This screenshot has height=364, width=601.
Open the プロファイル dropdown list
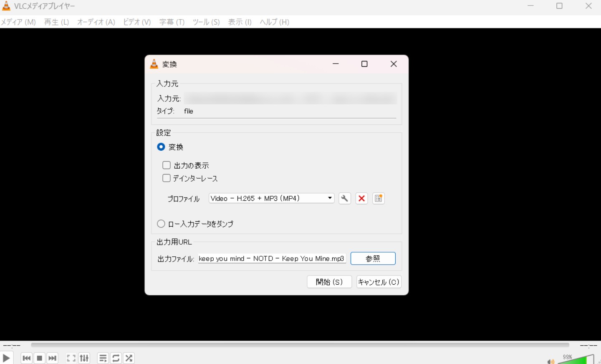[x=272, y=198]
